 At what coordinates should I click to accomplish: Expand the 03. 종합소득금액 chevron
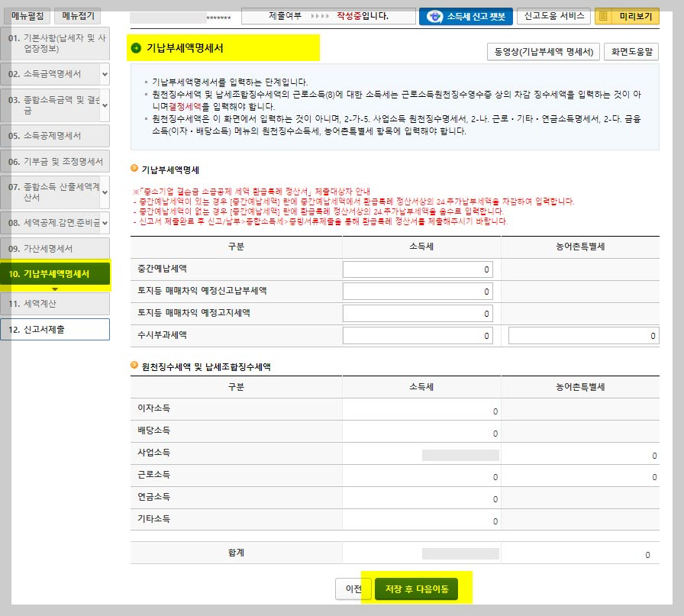(x=105, y=105)
